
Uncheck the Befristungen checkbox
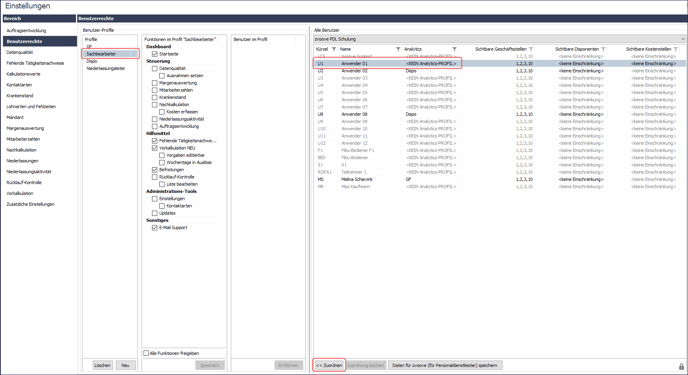click(x=154, y=170)
